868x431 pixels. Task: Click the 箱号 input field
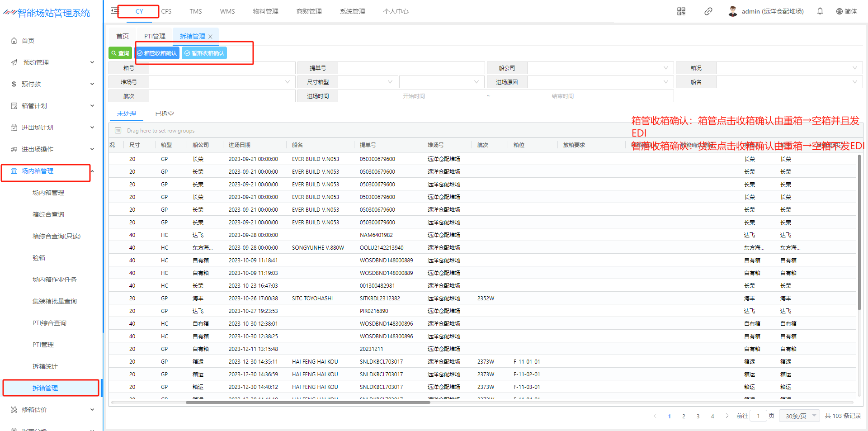[x=222, y=68]
